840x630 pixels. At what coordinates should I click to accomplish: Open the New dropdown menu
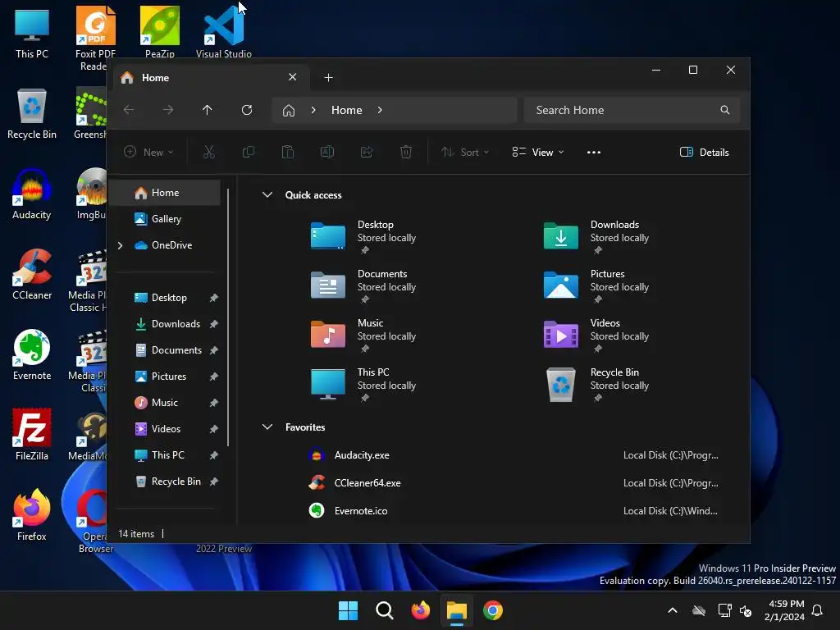pos(148,152)
